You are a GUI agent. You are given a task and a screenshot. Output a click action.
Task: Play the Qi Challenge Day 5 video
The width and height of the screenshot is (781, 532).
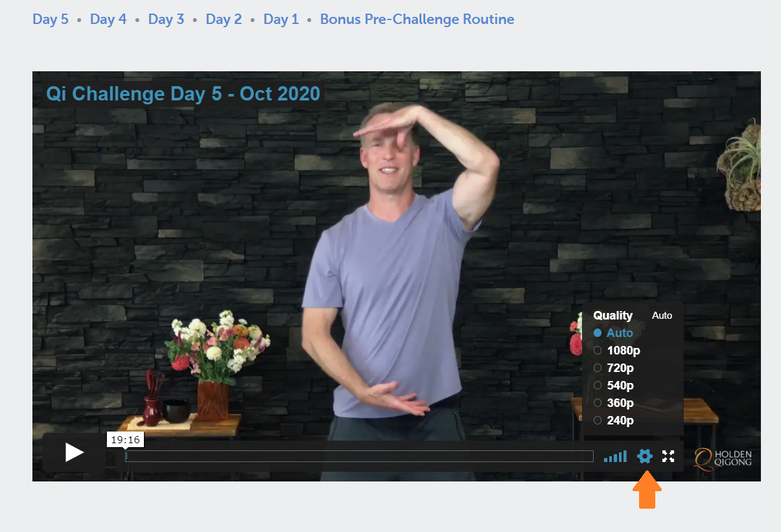coord(75,452)
